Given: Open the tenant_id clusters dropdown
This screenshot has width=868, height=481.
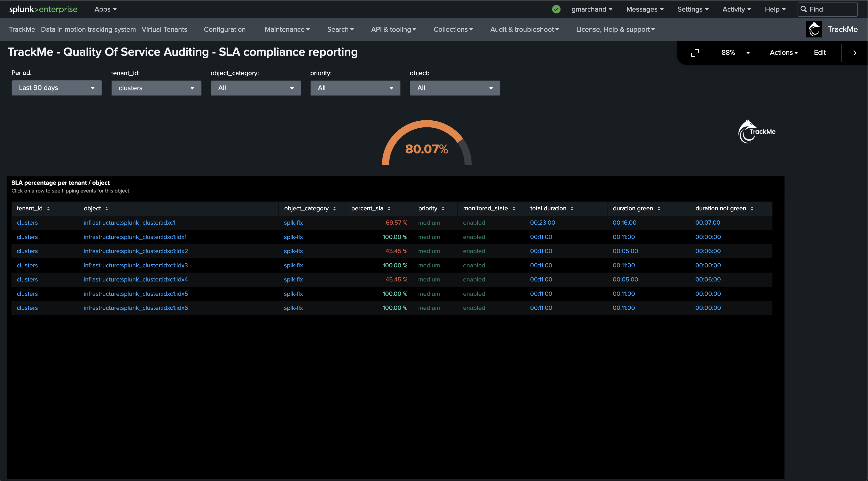Looking at the screenshot, I should pyautogui.click(x=156, y=88).
